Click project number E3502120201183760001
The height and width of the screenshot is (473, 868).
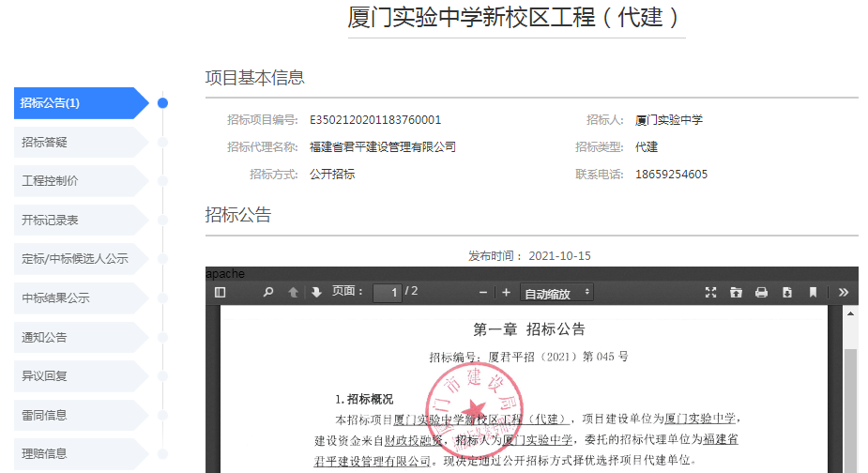[x=375, y=120]
